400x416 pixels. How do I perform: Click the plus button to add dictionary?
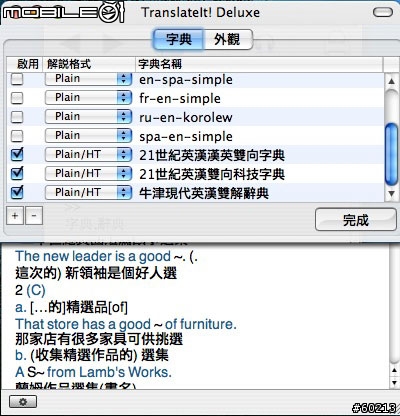[x=15, y=216]
